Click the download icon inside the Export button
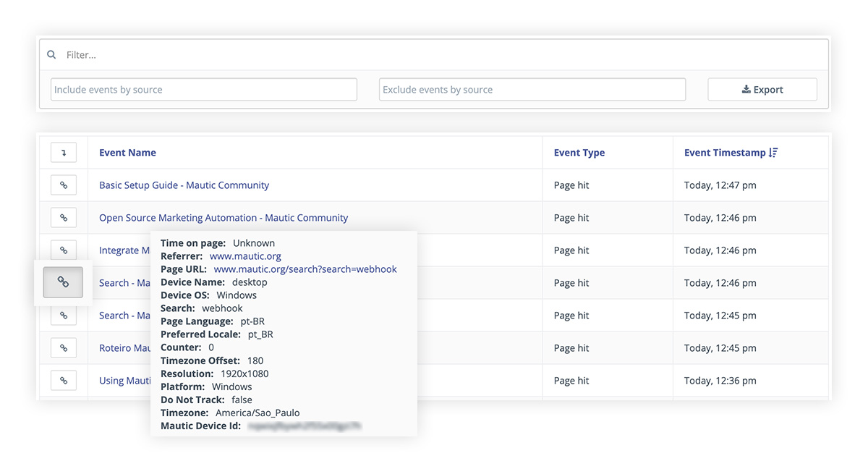Image resolution: width=868 pixels, height=469 pixels. tap(745, 89)
